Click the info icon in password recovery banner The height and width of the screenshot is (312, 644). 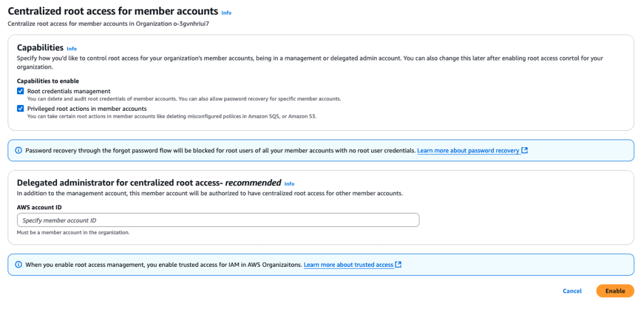pos(18,151)
